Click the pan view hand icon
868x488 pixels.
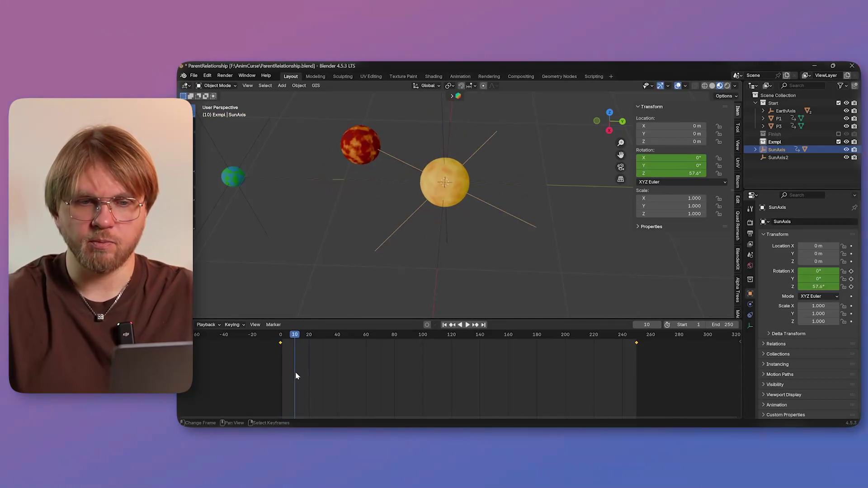pos(621,155)
